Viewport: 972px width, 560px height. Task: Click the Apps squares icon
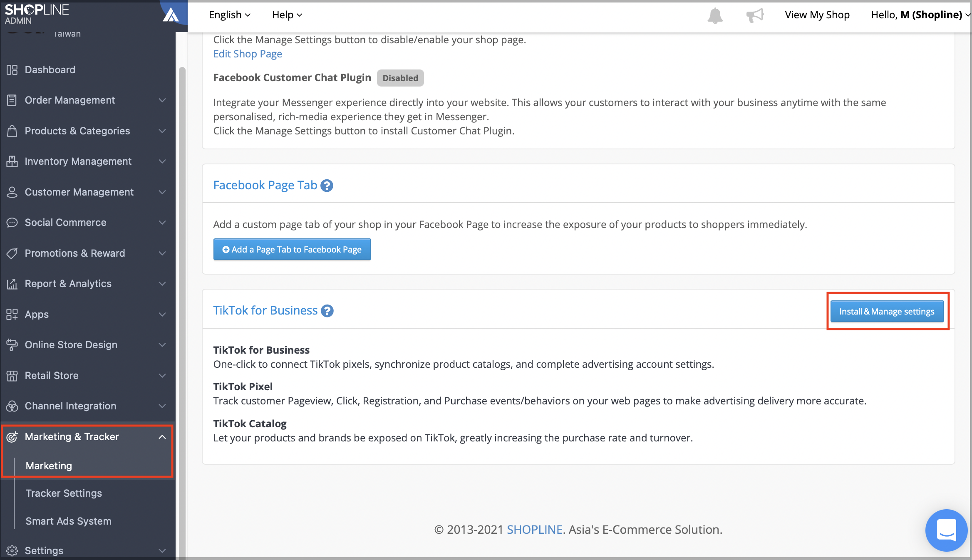(12, 314)
